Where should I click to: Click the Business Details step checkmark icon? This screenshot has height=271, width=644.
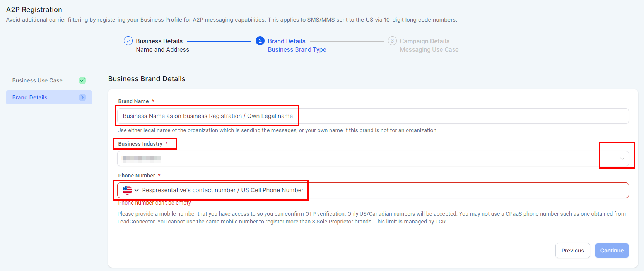point(128,41)
